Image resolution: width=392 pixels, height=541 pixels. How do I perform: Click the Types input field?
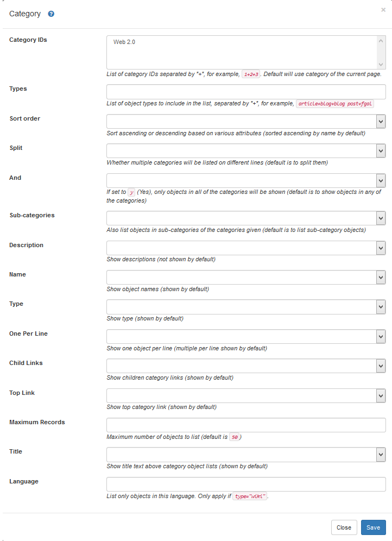[246, 91]
